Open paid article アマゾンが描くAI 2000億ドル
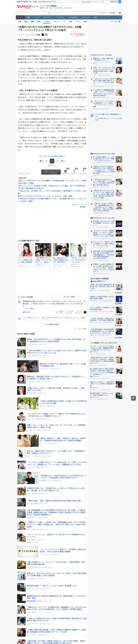 pyautogui.click(x=102, y=308)
